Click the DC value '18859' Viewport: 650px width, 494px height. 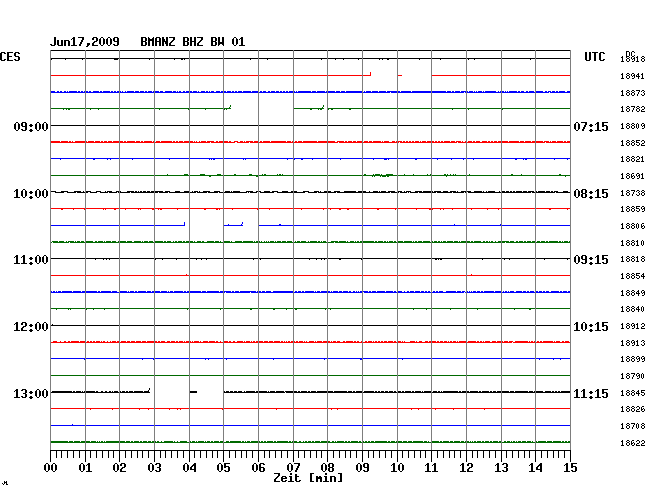(633, 209)
